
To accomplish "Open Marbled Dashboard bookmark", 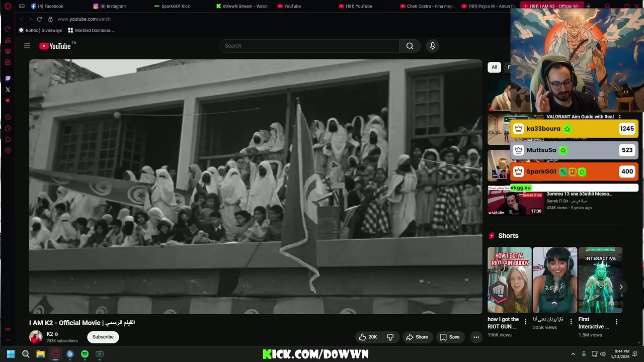I will (x=91, y=30).
